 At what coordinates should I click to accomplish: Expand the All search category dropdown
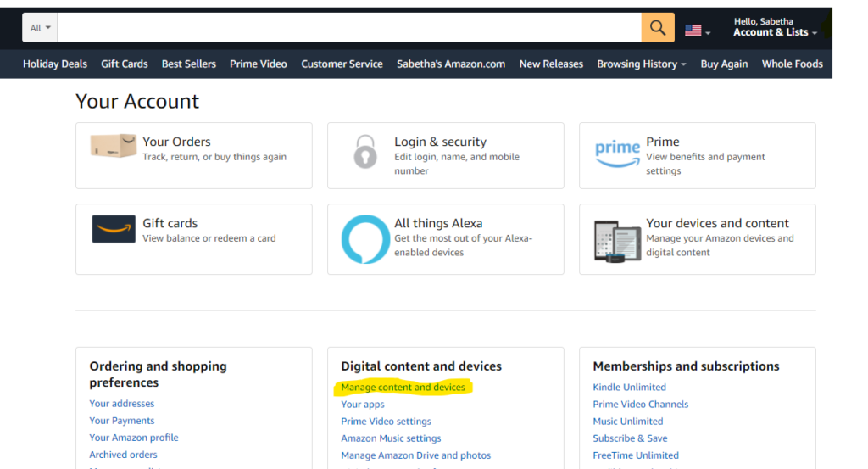[40, 28]
